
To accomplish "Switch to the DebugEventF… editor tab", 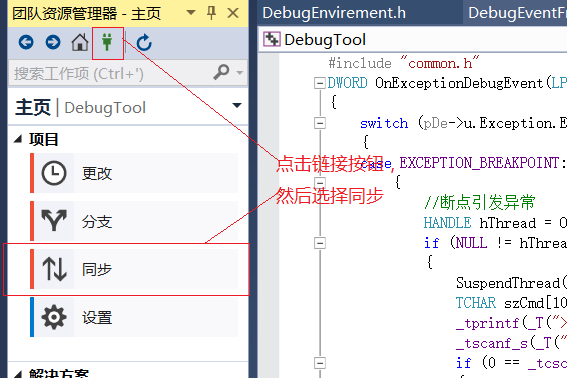I will click(x=517, y=13).
